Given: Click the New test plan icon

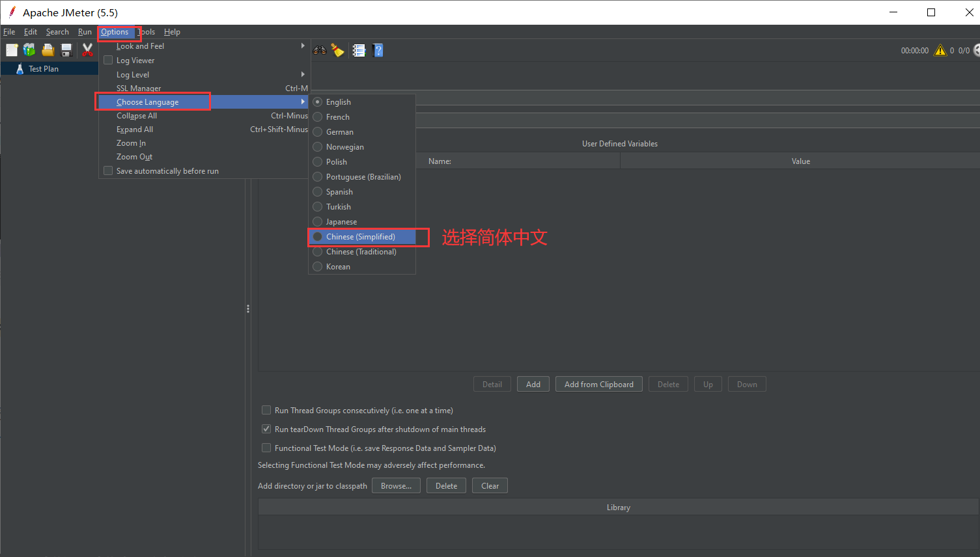Looking at the screenshot, I should (x=12, y=50).
